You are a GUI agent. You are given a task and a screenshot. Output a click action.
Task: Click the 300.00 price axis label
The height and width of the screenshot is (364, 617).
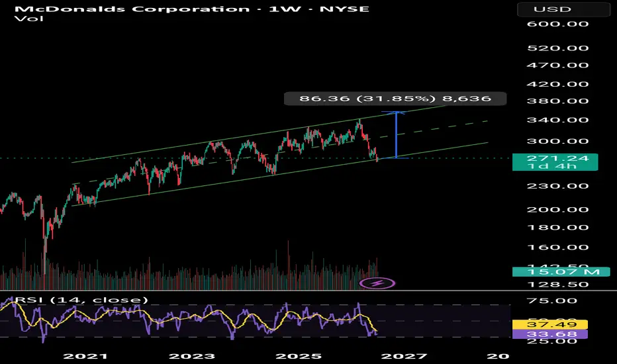(557, 141)
